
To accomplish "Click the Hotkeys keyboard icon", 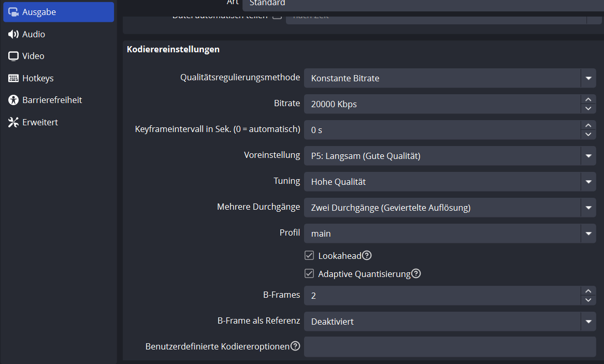I will (13, 78).
